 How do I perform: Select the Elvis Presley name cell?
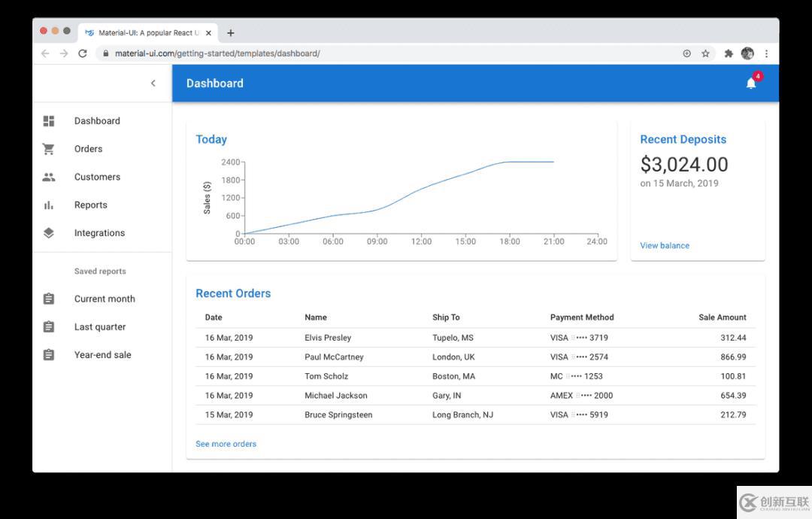(328, 338)
